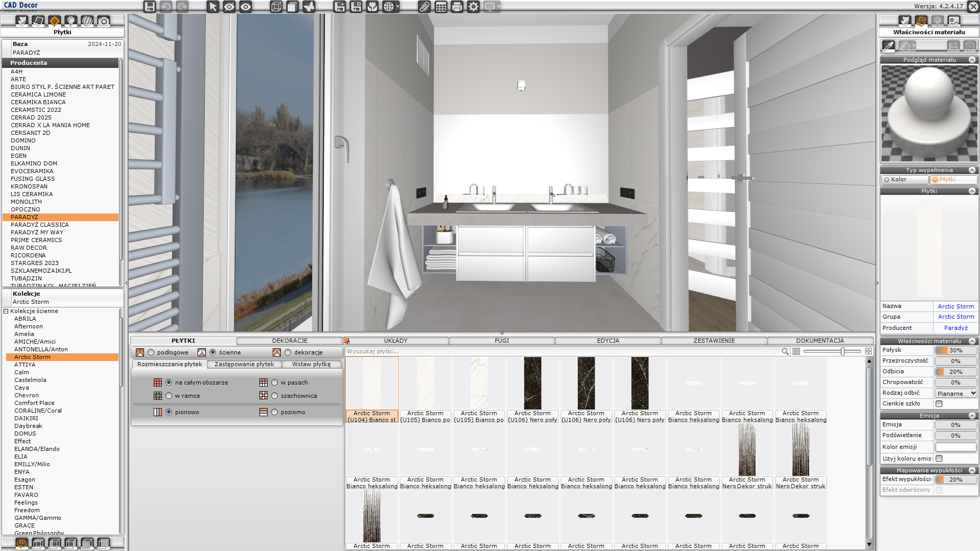Switch to wireframe cube view mode
The height and width of the screenshot is (551, 980).
[x=276, y=7]
